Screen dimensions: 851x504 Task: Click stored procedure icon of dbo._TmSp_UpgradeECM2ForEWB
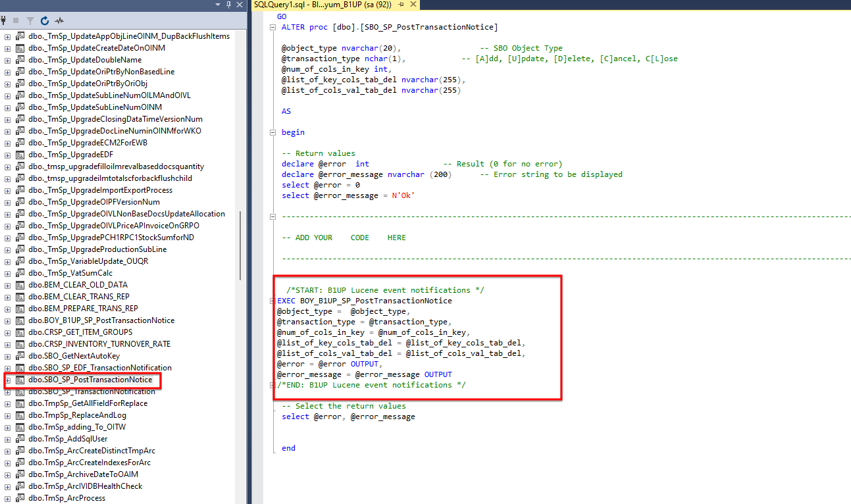(20, 143)
